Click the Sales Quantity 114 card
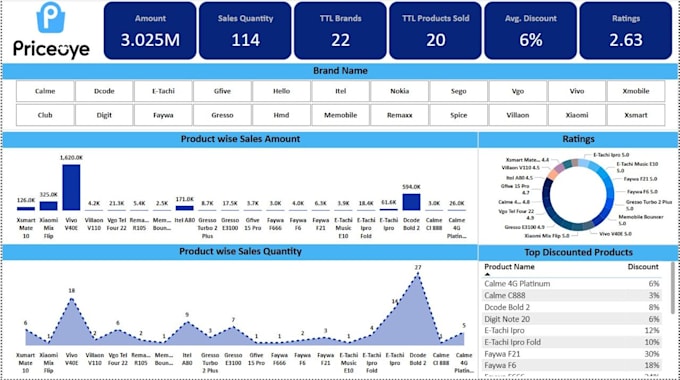Screen dimensions: 680x380 (245, 30)
